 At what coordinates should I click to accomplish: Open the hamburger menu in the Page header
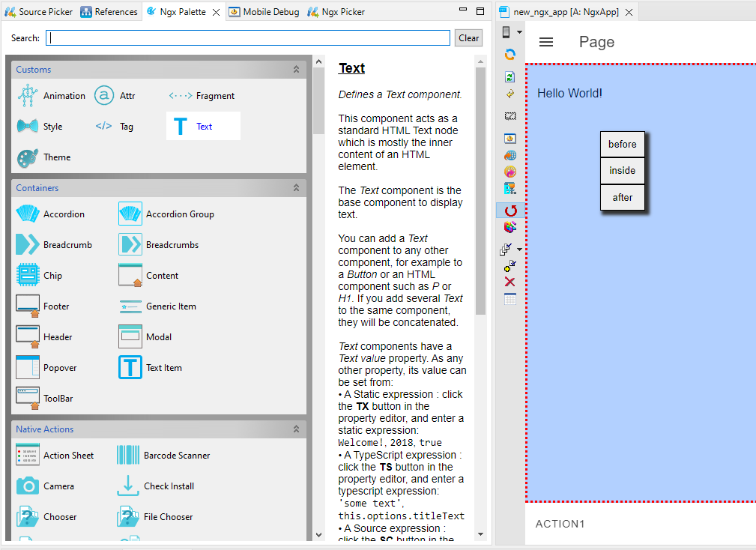546,43
